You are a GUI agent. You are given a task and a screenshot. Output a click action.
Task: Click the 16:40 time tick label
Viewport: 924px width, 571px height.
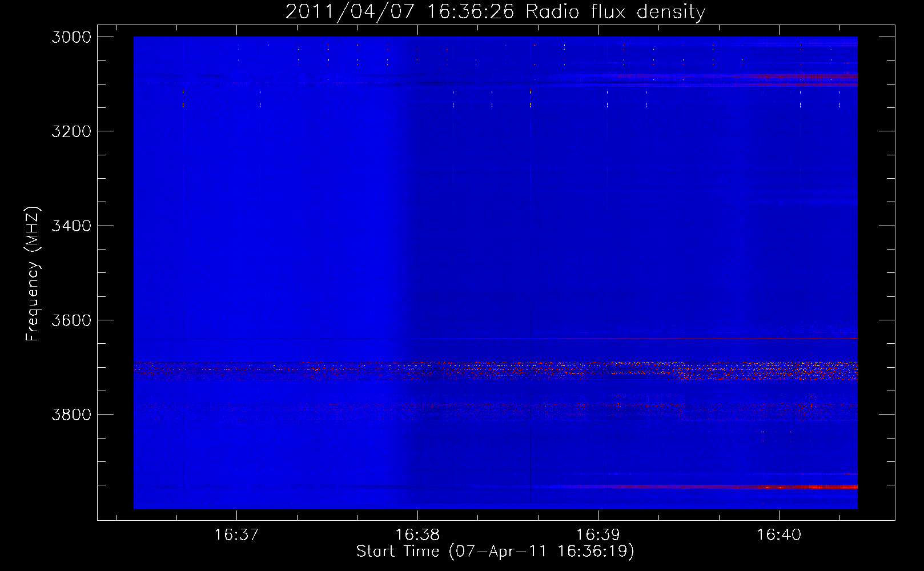tap(779, 534)
